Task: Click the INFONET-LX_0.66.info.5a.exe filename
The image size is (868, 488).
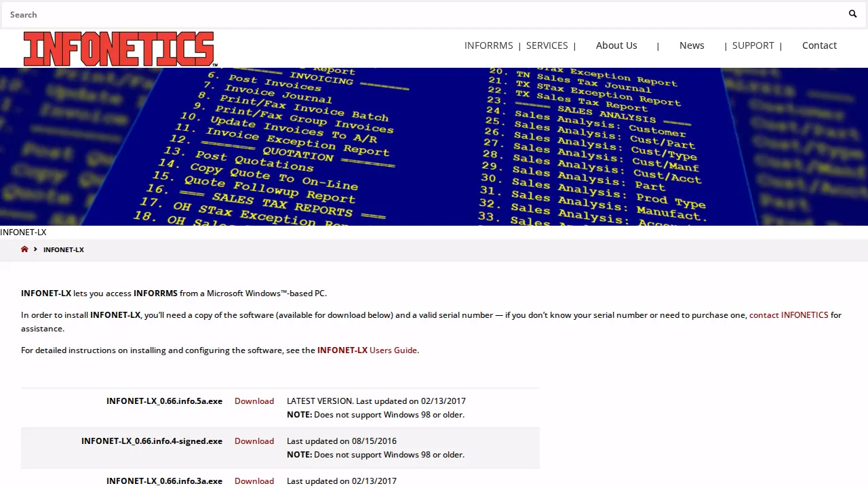Action: 164,401
